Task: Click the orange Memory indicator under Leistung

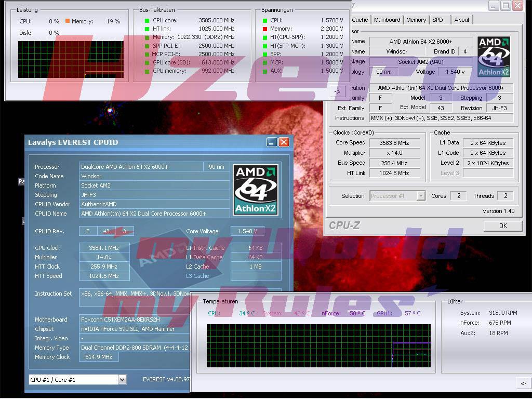Action: click(68, 21)
